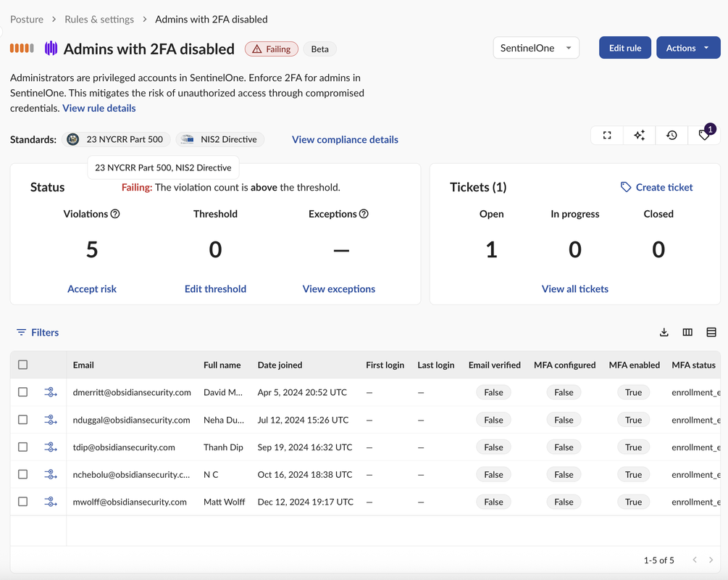Viewport: 728px width, 580px height.
Task: Open the rule history clock icon
Action: 671,136
